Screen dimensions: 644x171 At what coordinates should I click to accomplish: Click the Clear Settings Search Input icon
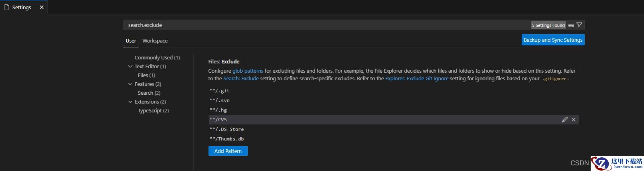571,25
